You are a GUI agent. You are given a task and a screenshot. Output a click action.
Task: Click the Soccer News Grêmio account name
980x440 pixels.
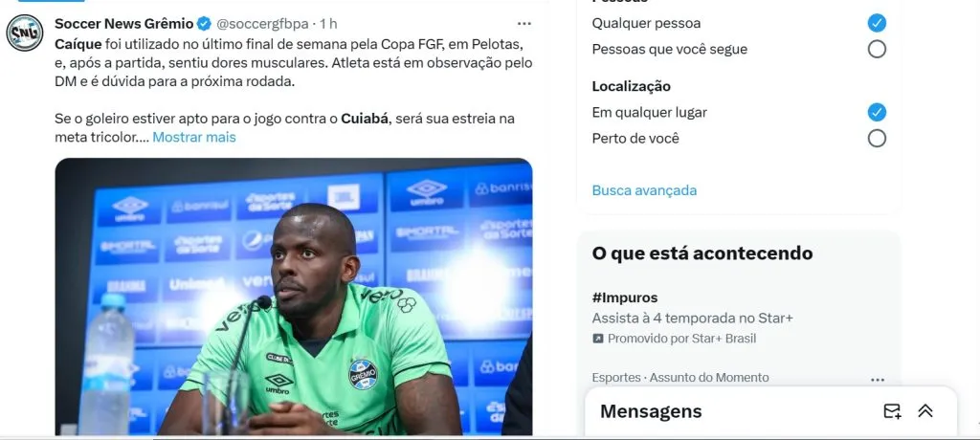click(124, 24)
